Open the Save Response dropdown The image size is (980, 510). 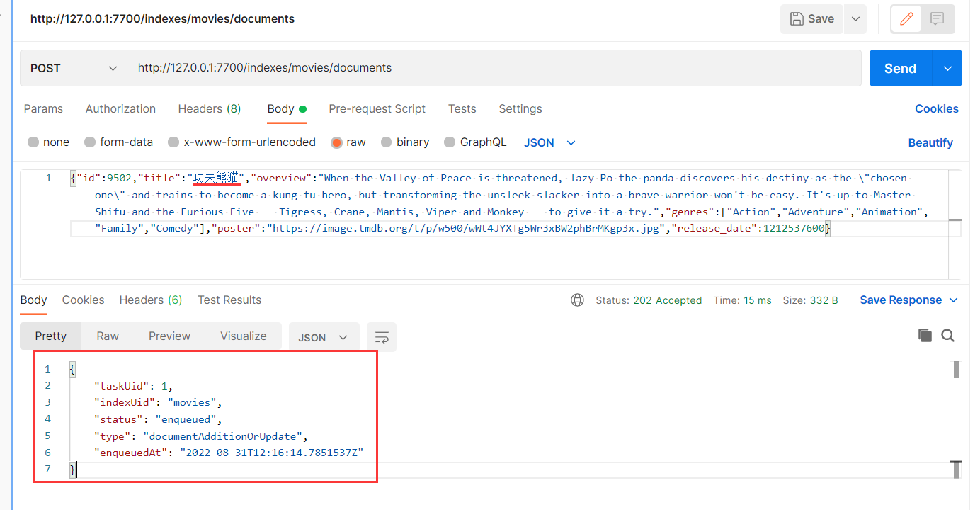[x=908, y=300]
